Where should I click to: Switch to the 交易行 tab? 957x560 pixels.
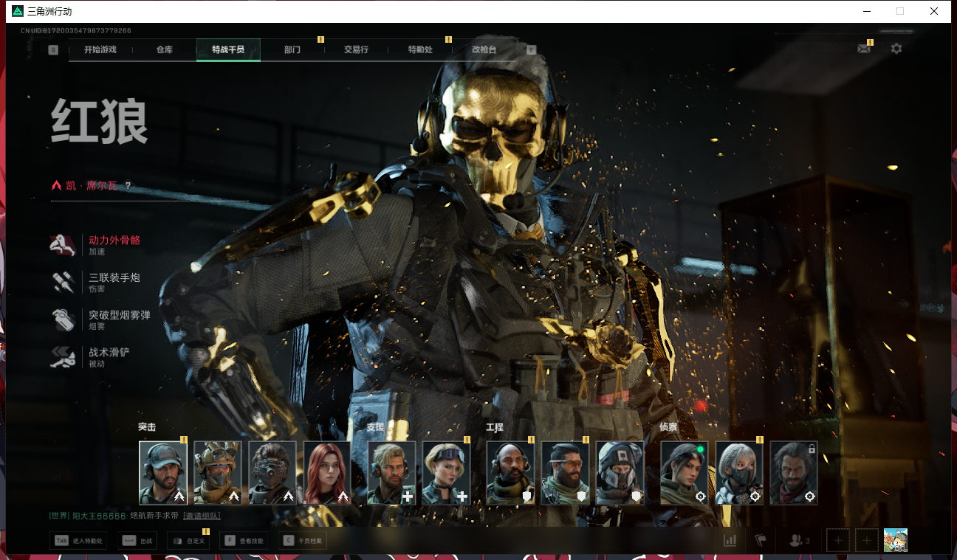coord(356,50)
